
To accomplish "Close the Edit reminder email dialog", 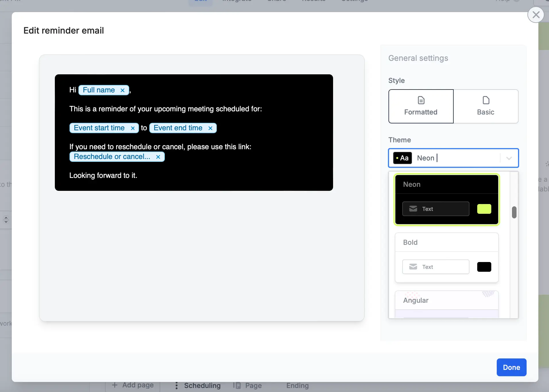I will tap(536, 15).
